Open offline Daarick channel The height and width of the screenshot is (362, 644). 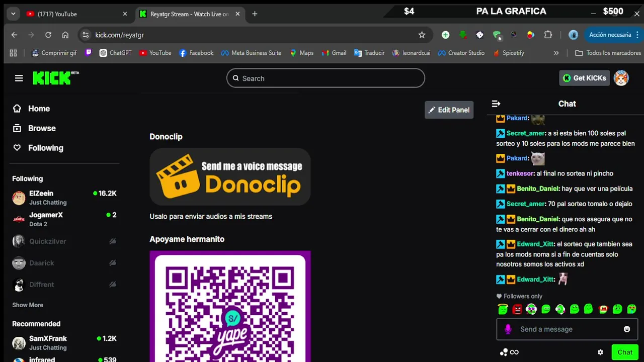[64, 263]
